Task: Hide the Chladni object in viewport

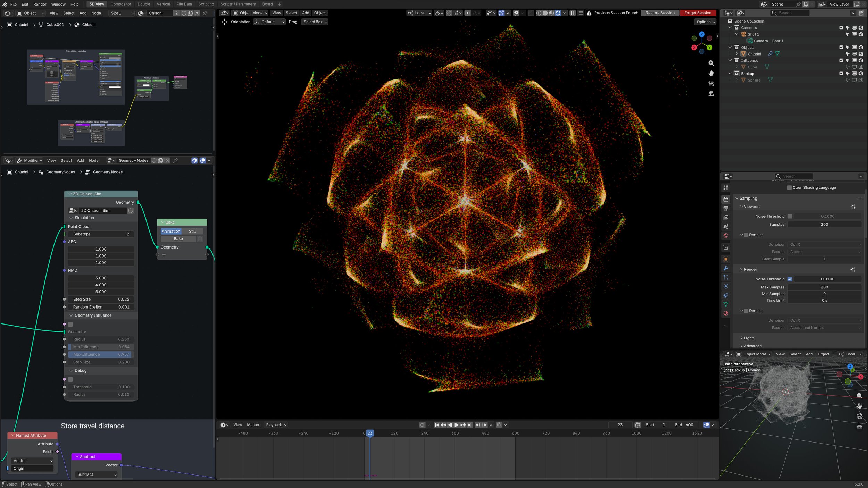Action: 854,54
